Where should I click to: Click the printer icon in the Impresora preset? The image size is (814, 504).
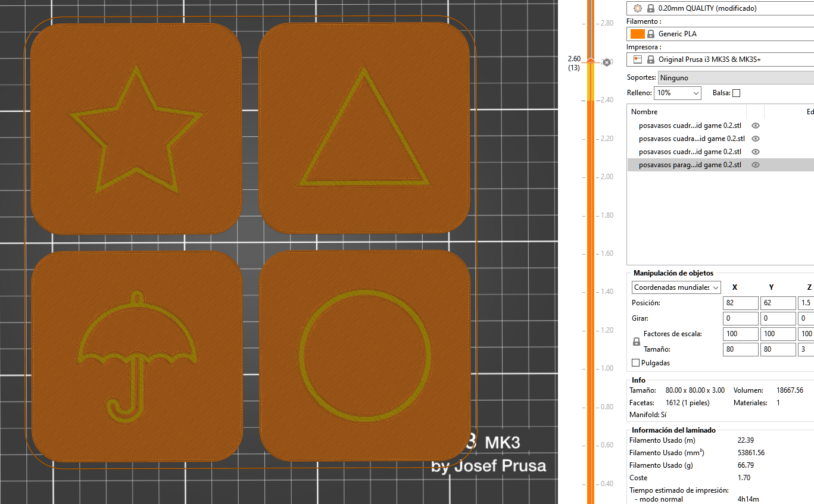click(x=637, y=60)
